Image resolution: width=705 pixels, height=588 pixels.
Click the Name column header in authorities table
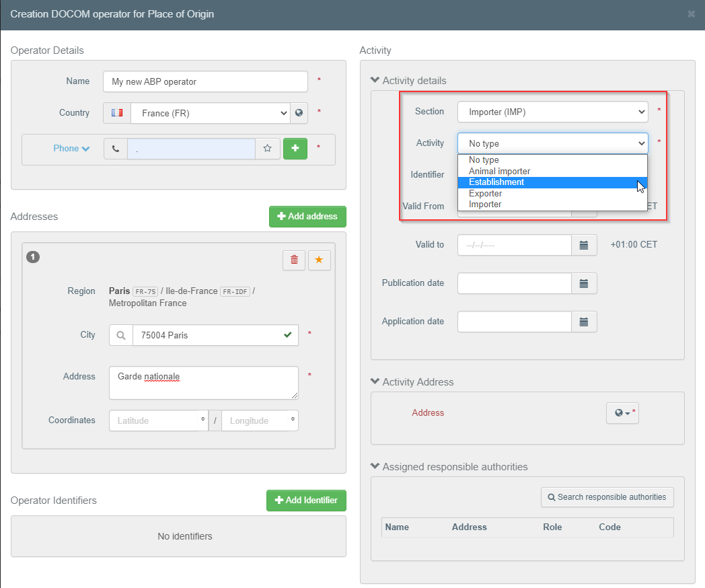[x=397, y=527]
